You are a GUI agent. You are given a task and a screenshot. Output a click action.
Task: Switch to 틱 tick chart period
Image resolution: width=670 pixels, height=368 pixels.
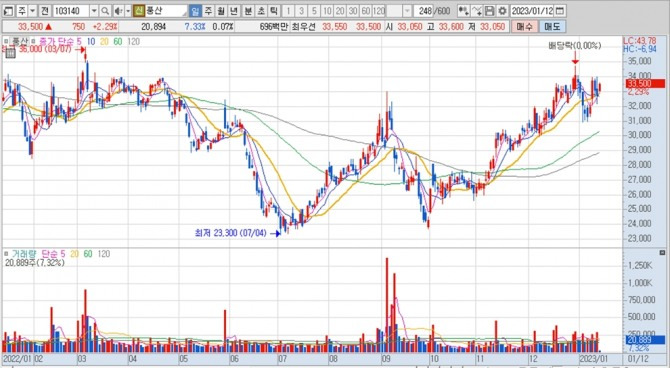click(274, 11)
